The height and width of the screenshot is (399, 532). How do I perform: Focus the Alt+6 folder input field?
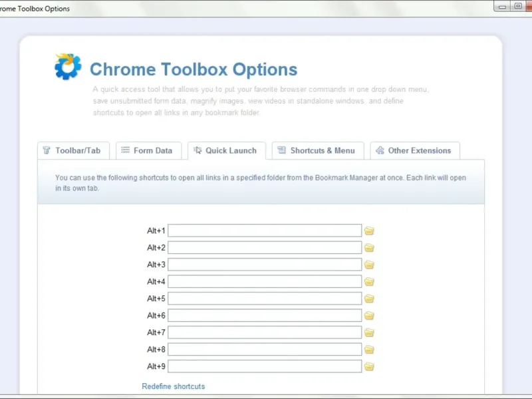(x=265, y=315)
